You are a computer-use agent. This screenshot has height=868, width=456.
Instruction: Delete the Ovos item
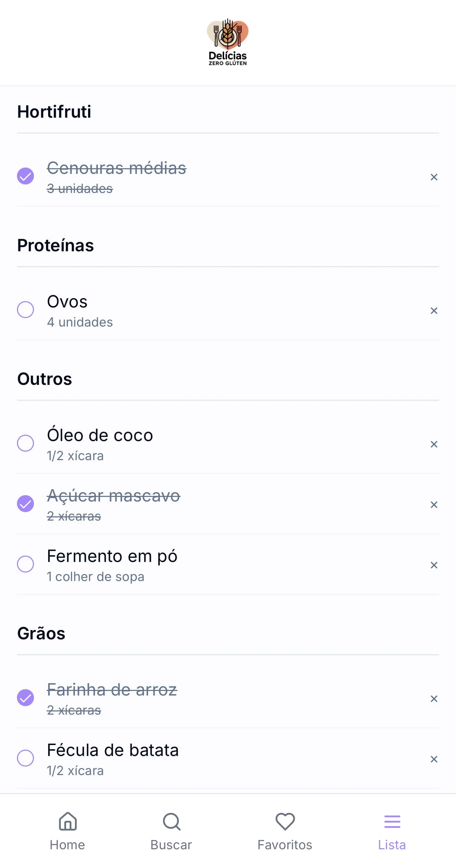(434, 311)
